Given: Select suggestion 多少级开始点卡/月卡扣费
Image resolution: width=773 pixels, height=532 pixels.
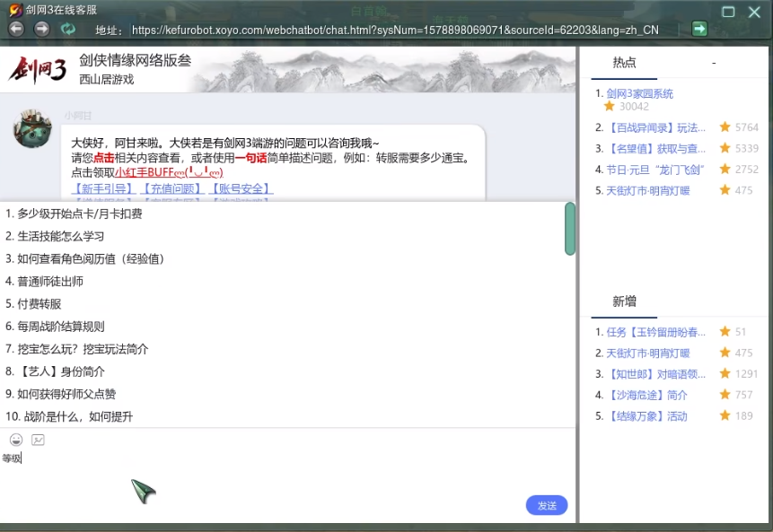Looking at the screenshot, I should 79,214.
